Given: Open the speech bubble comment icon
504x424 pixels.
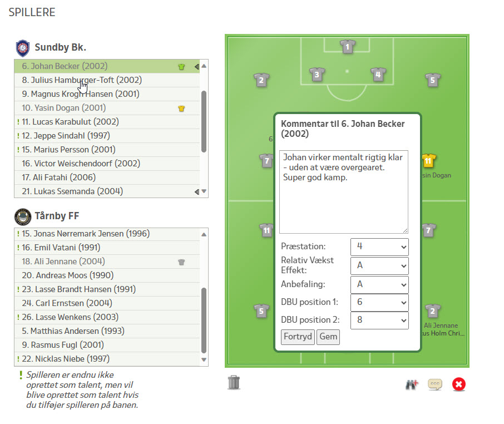Looking at the screenshot, I should pyautogui.click(x=434, y=384).
